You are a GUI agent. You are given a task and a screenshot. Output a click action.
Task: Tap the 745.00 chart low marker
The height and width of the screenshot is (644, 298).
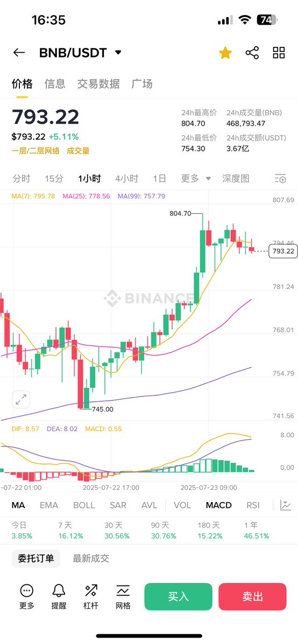coord(102,409)
